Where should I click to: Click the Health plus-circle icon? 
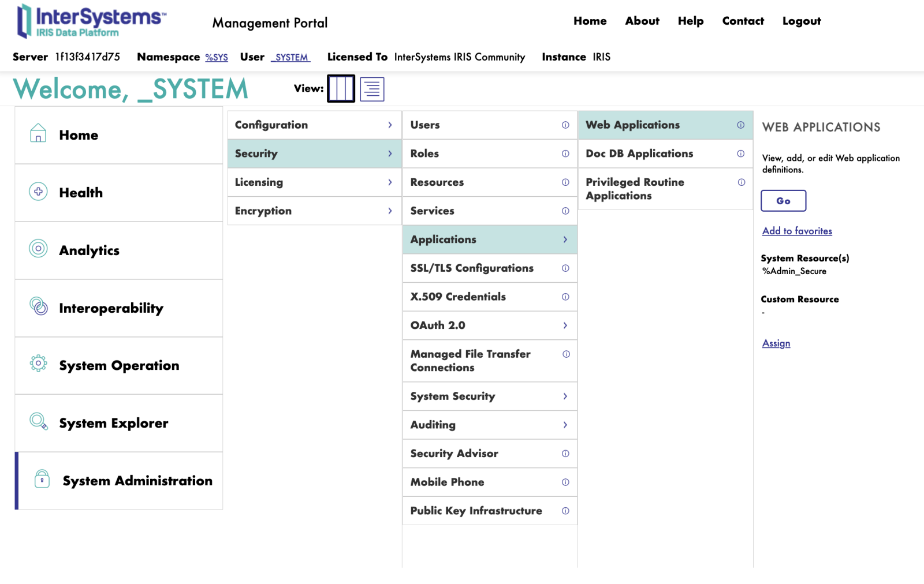point(38,192)
